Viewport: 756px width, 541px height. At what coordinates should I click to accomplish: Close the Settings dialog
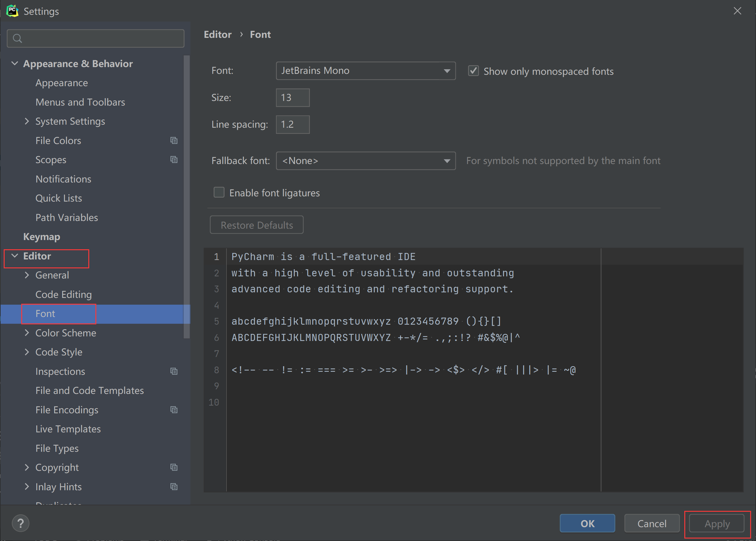pos(737,11)
